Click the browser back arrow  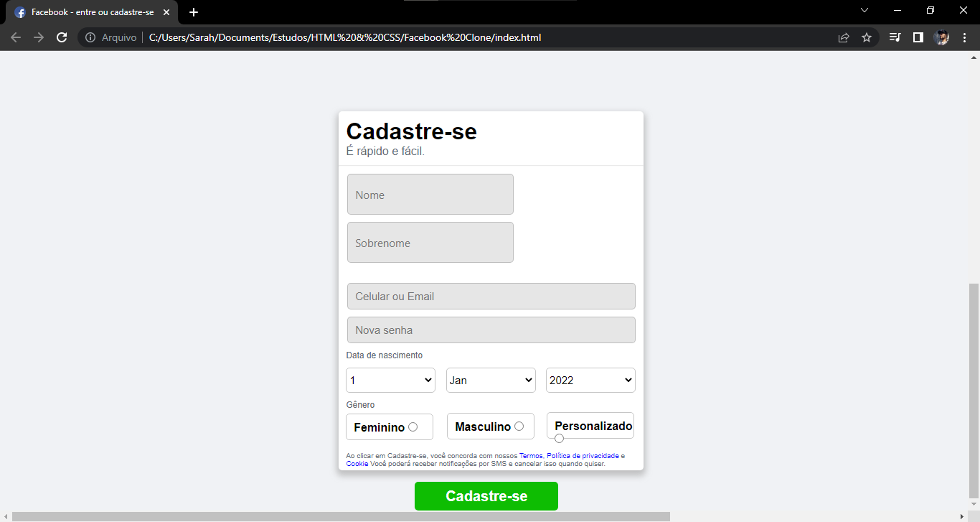[16, 37]
